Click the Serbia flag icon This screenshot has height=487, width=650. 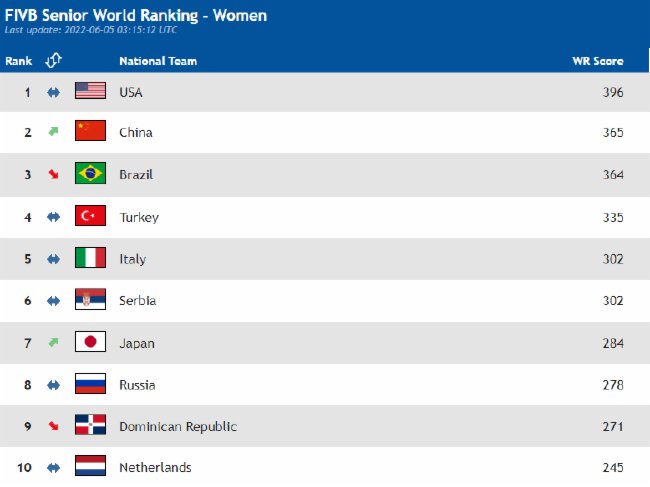pyautogui.click(x=90, y=299)
